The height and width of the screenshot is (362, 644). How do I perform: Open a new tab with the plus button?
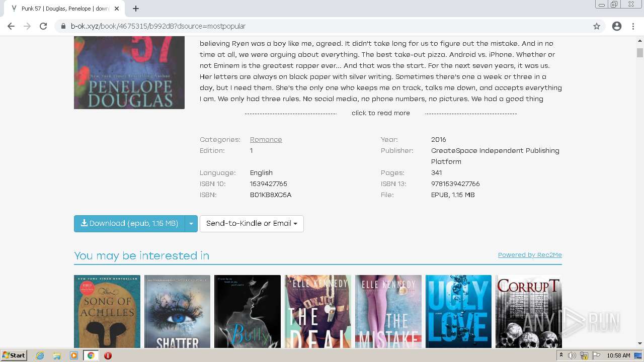136,9
